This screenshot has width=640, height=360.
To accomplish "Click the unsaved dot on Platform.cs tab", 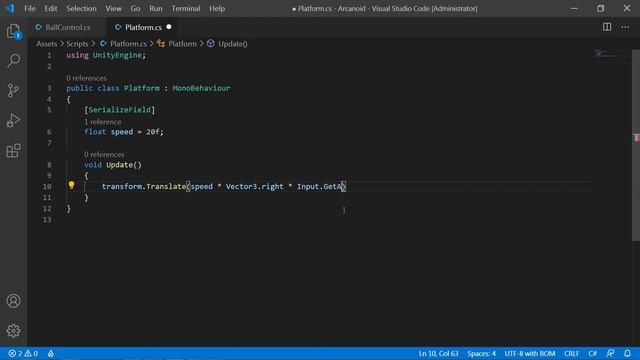I will pos(169,27).
